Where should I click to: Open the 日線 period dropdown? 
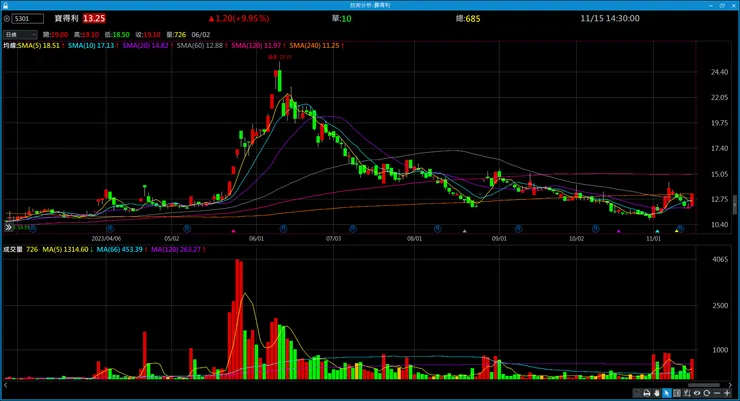(x=20, y=34)
